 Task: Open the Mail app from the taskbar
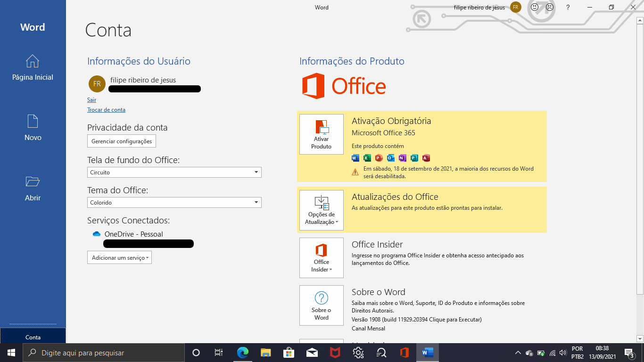coord(312,353)
